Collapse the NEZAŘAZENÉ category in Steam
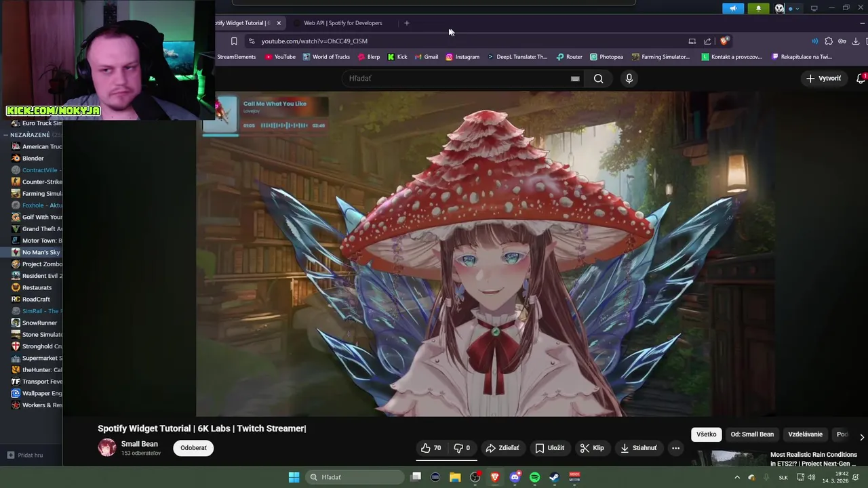This screenshot has width=868, height=488. (5, 135)
